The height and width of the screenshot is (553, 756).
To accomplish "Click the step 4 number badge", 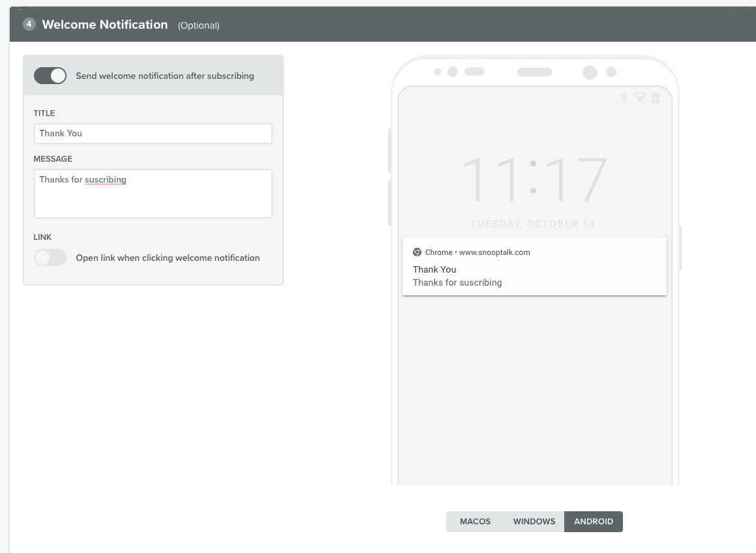I will pyautogui.click(x=29, y=24).
